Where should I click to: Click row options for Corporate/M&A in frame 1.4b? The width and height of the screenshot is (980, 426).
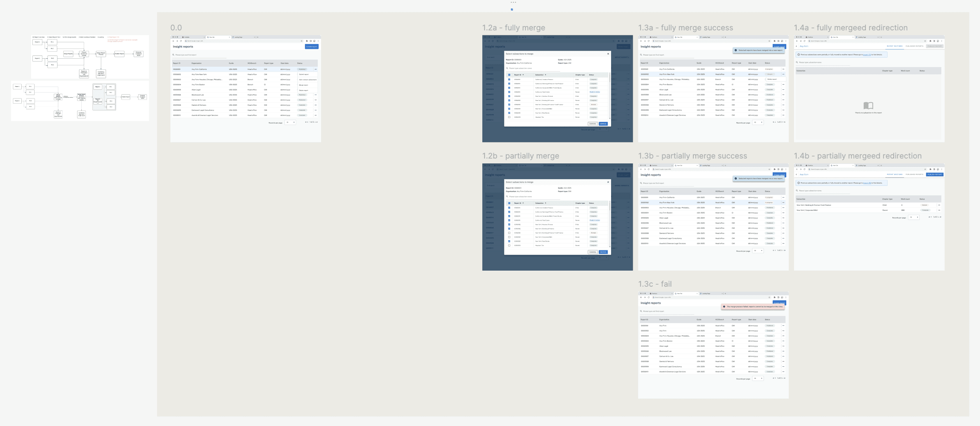[939, 210]
